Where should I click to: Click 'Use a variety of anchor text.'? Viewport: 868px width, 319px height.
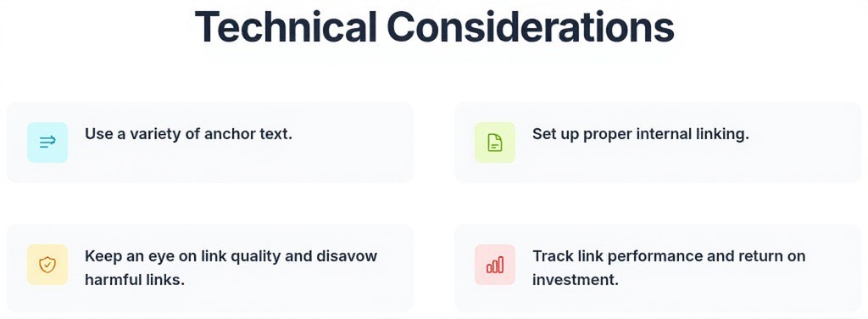click(x=188, y=134)
